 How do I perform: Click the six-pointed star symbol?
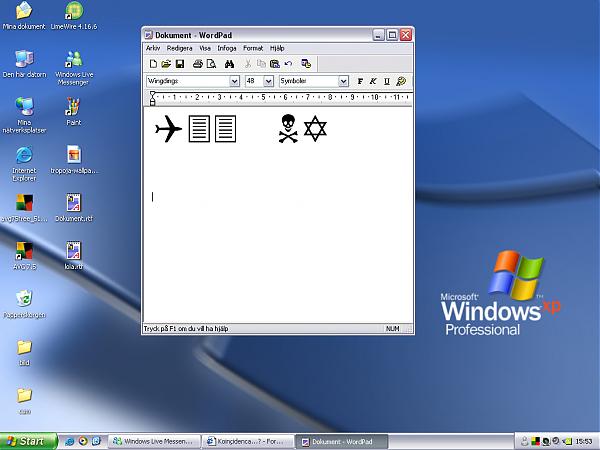click(315, 129)
